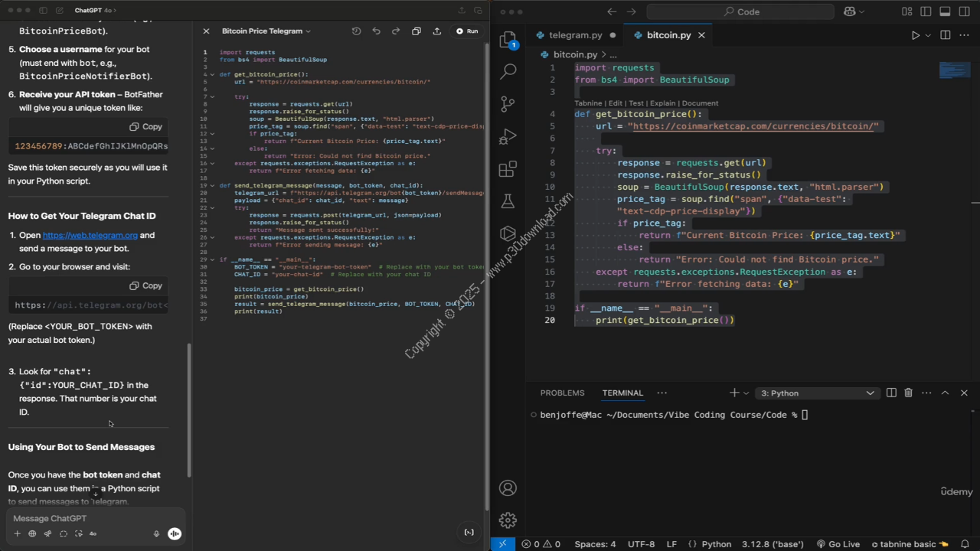Open the VS Code Search view
The width and height of the screenshot is (980, 551).
point(508,71)
